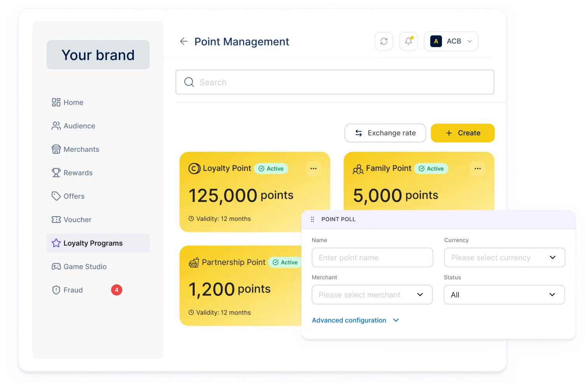Open the Status dropdown showing All

[x=504, y=295]
